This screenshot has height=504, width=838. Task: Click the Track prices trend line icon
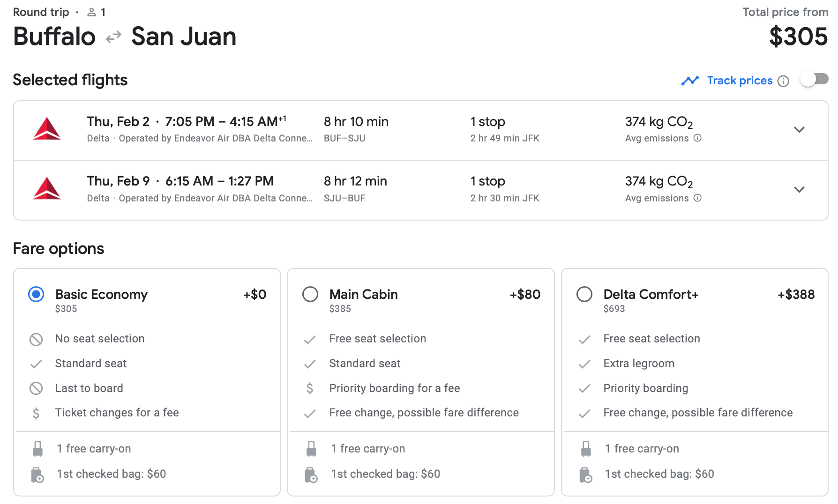pyautogui.click(x=690, y=81)
